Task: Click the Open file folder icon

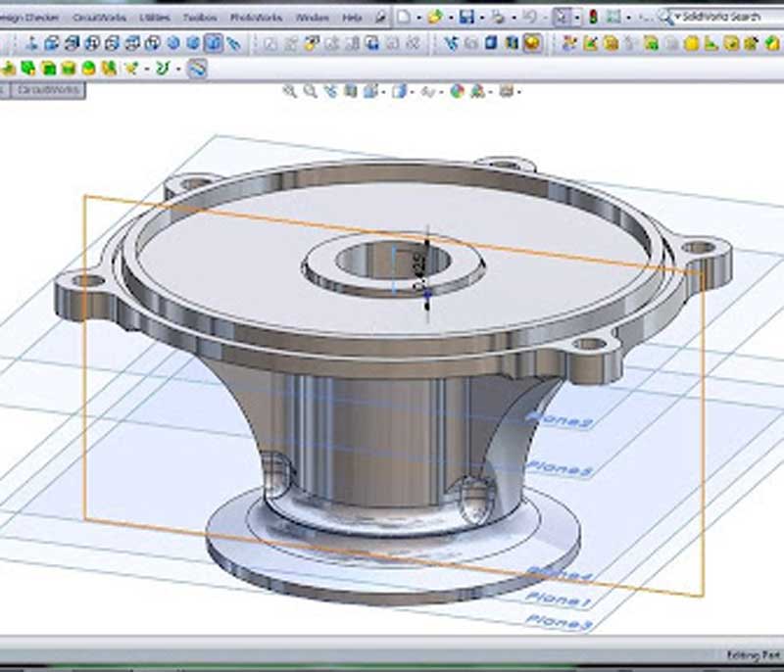Action: [435, 17]
